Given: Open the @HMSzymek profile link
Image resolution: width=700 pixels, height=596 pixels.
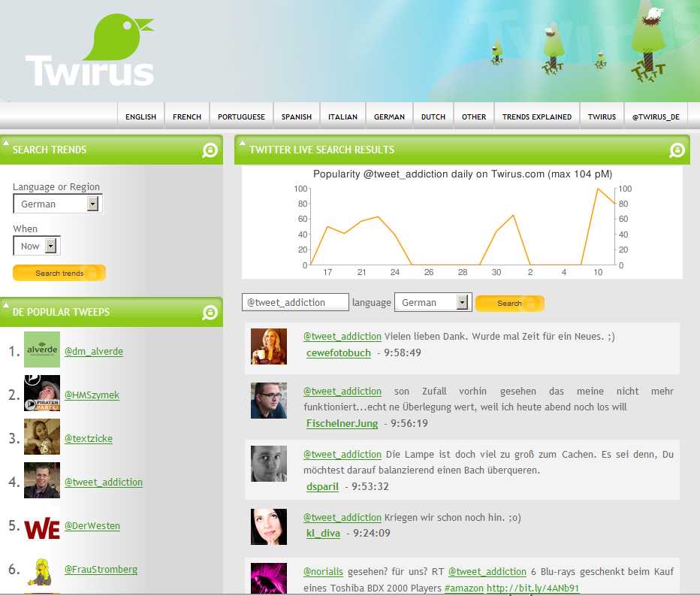Looking at the screenshot, I should point(92,395).
